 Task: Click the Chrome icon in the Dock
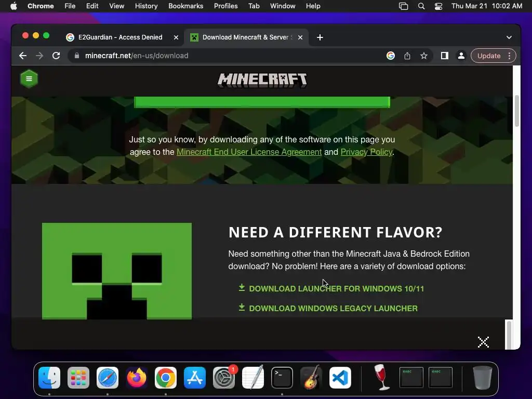click(166, 378)
